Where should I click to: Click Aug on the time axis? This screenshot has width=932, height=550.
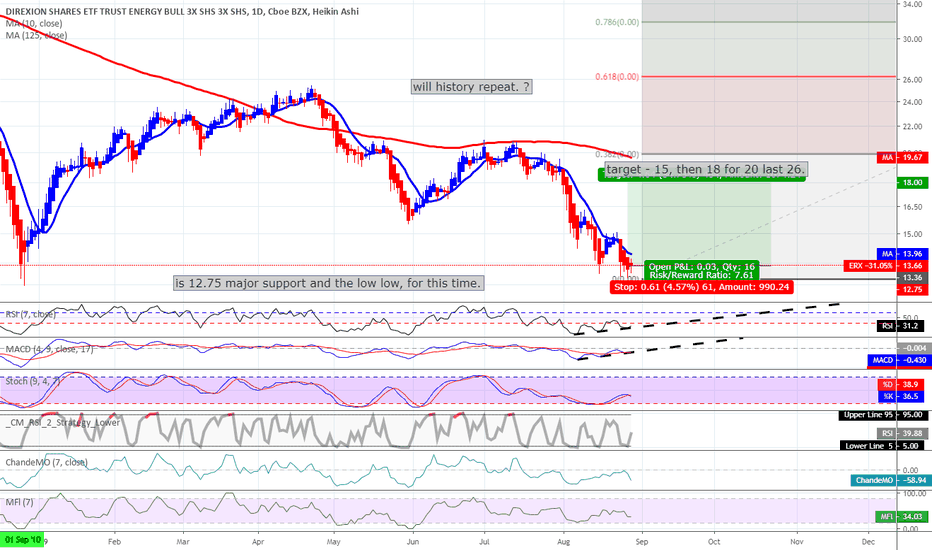click(563, 542)
